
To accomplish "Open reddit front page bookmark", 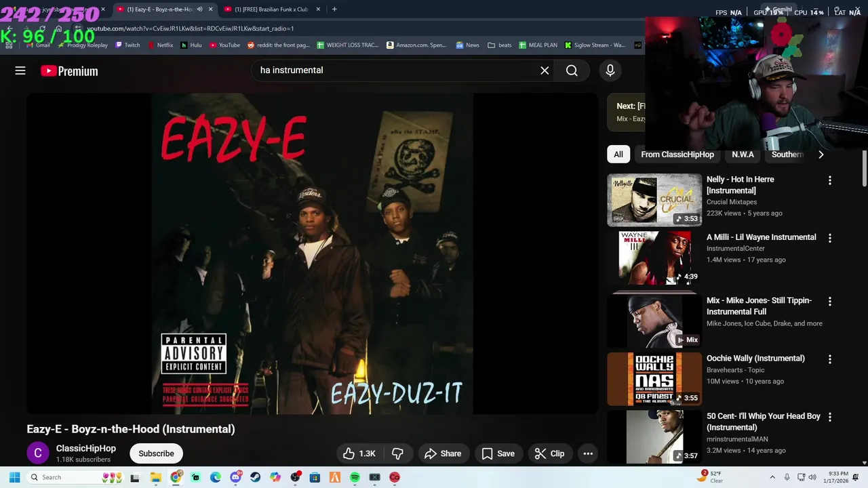I will point(278,45).
